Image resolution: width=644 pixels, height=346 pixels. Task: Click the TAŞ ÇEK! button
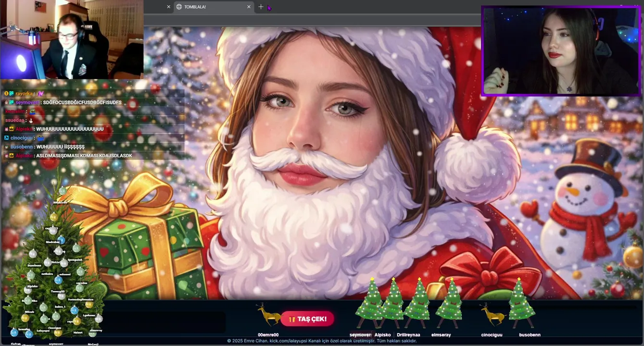307,319
